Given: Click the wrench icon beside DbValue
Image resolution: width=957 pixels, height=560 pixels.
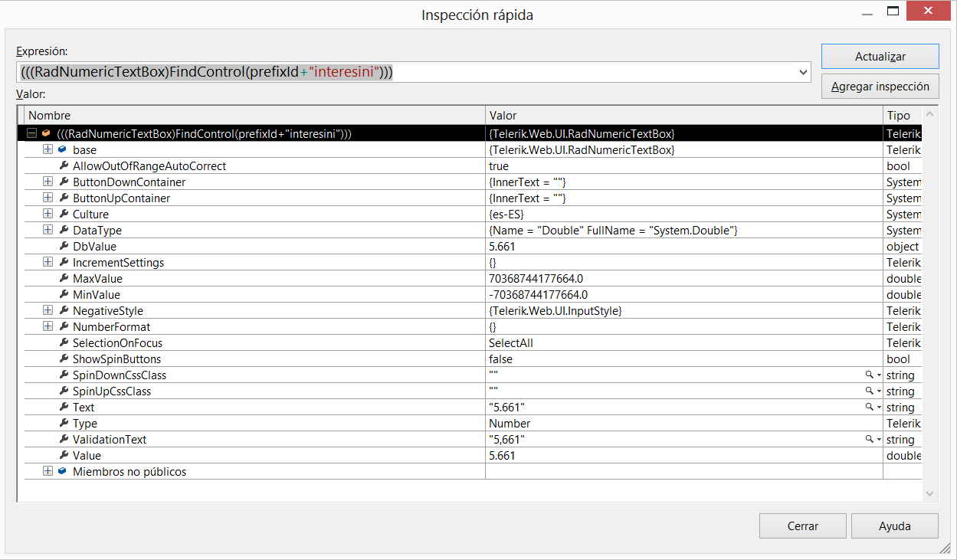Looking at the screenshot, I should [64, 246].
